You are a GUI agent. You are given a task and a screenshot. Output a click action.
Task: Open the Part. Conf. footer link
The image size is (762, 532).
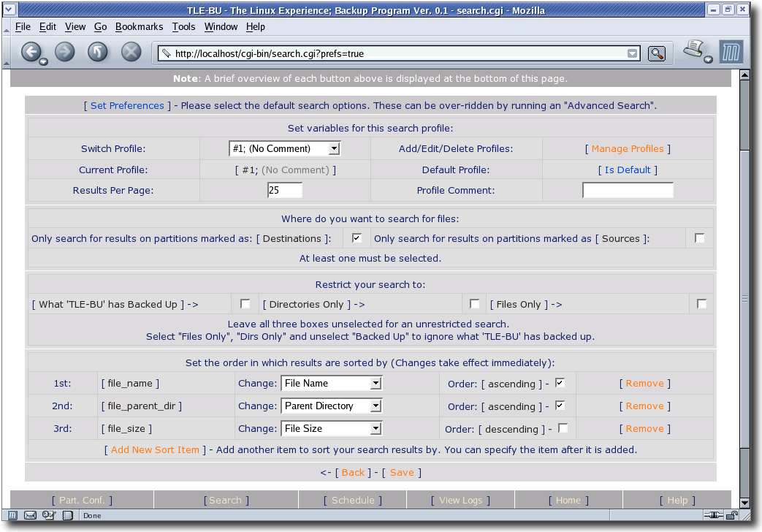click(82, 500)
